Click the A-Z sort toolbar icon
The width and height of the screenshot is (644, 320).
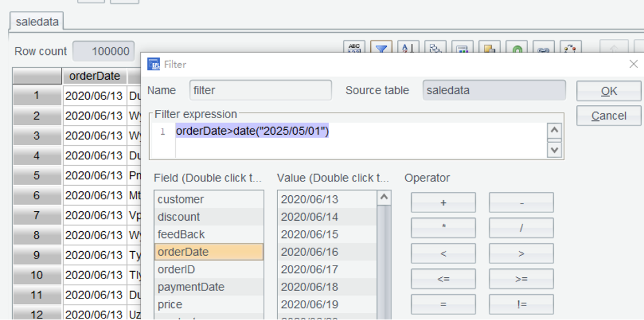[x=408, y=49]
